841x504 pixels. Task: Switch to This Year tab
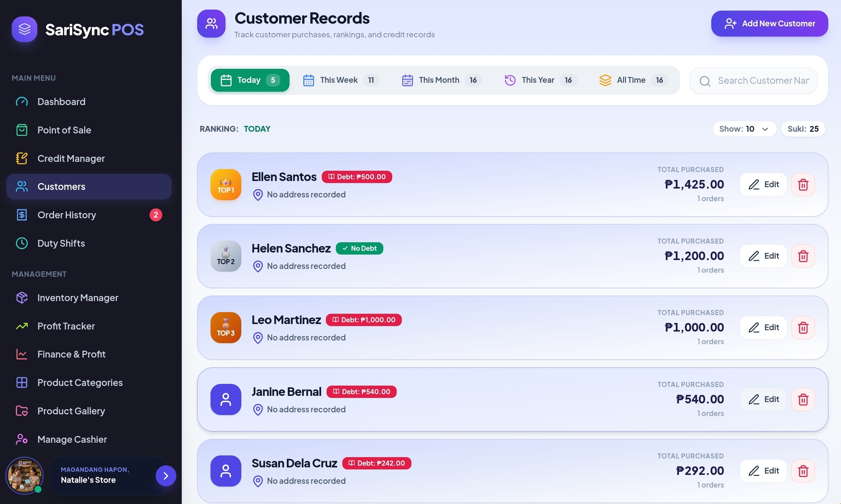[540, 80]
